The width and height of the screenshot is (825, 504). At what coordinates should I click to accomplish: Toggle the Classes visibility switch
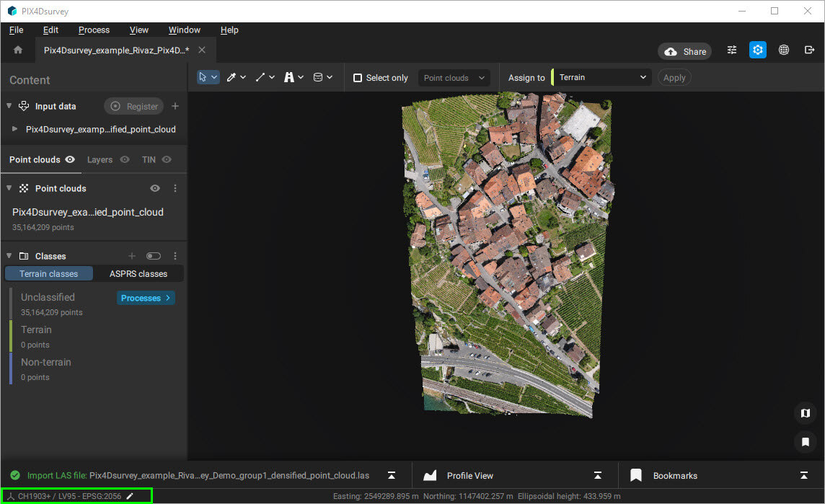tap(154, 255)
